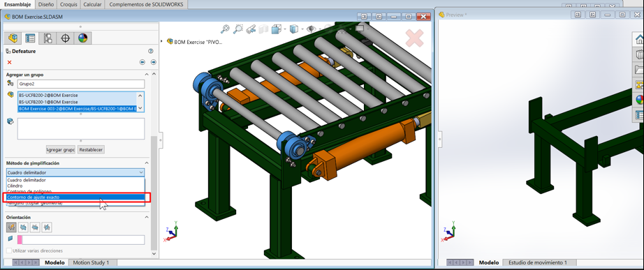Open Appearances color ball in Preview pane
The height and width of the screenshot is (270, 644).
[x=640, y=100]
